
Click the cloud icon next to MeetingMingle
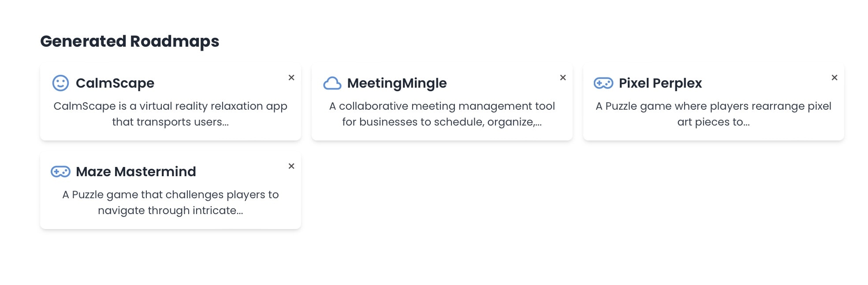coord(332,83)
